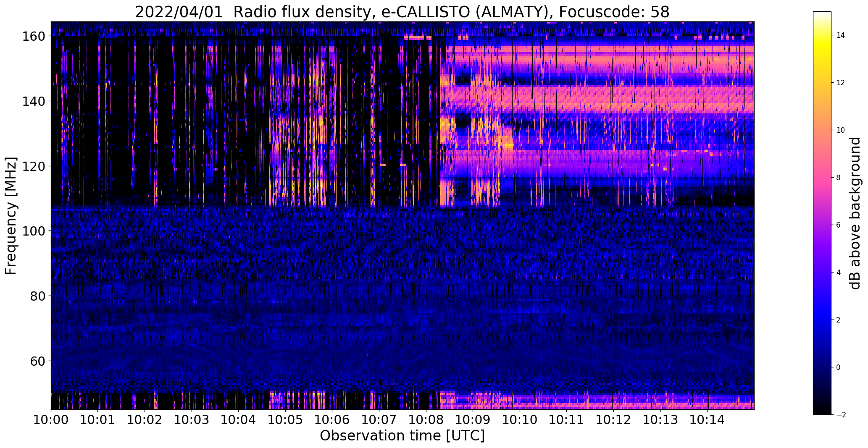Viewport: 868px width, 448px height.
Task: Click the 'Observation time [UTC]' axis label
Action: tap(402, 436)
